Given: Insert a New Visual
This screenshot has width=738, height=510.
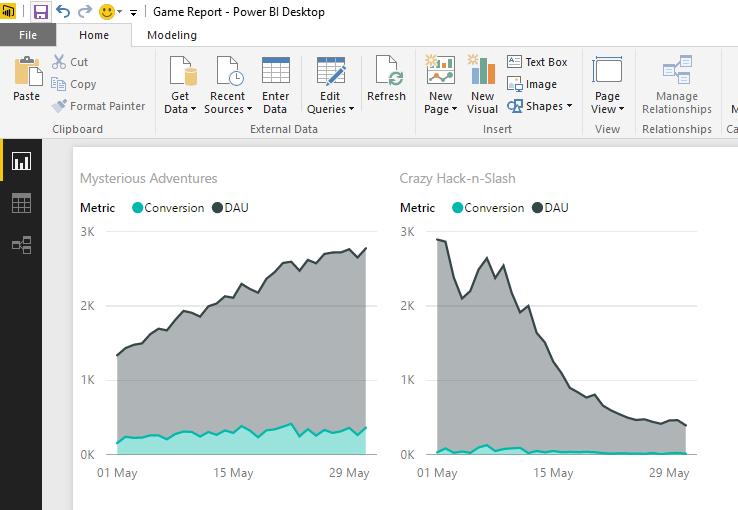Looking at the screenshot, I should click(482, 84).
